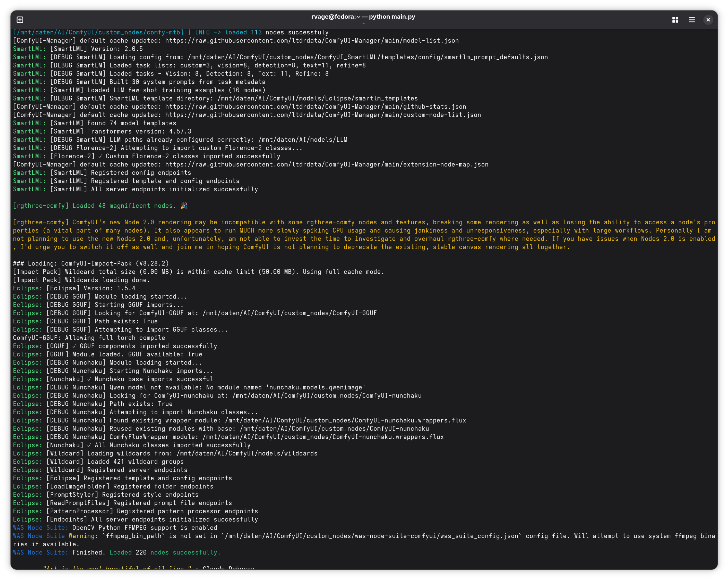Show the tab overview grid
Image resolution: width=728 pixels, height=580 pixels.
675,20
